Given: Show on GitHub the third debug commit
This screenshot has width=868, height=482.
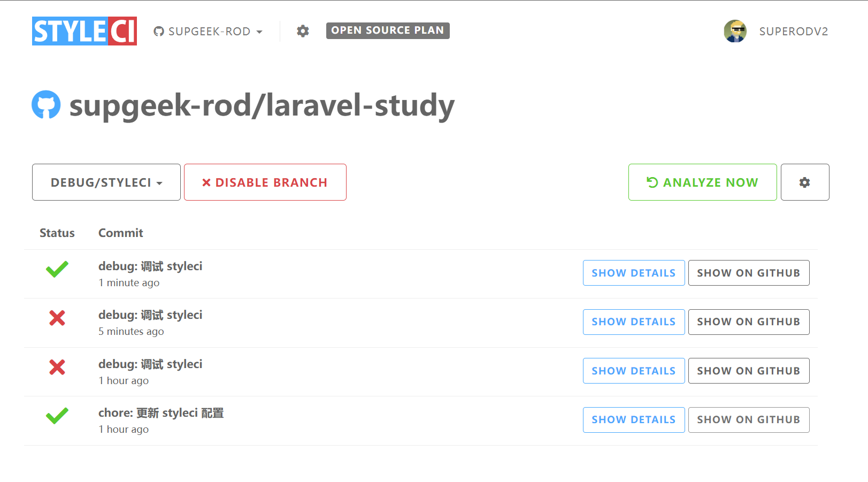Looking at the screenshot, I should pyautogui.click(x=748, y=371).
